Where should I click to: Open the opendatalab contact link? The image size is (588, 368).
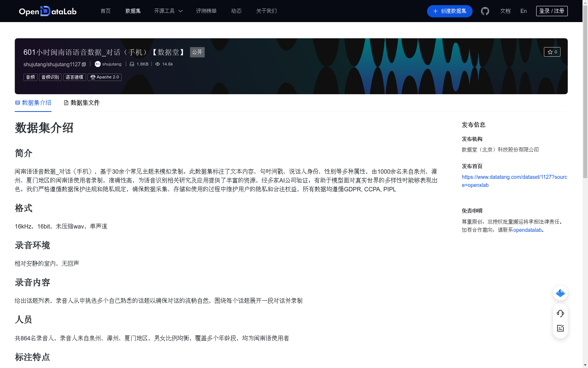point(527,230)
